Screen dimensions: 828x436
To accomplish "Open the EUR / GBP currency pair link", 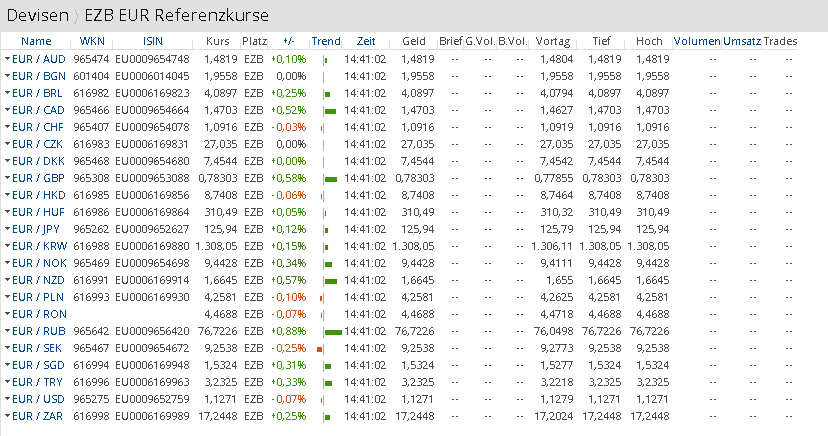I will (38, 178).
